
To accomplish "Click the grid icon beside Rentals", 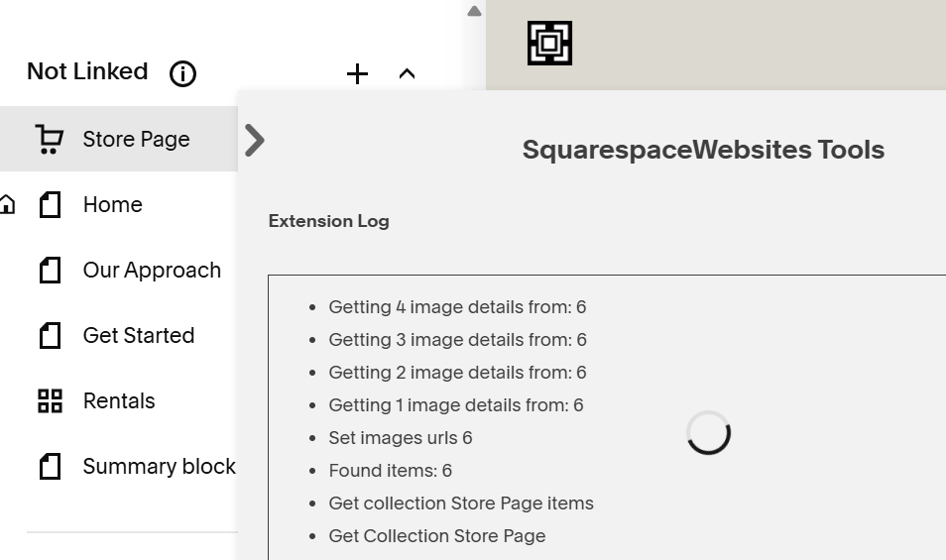I will [50, 400].
